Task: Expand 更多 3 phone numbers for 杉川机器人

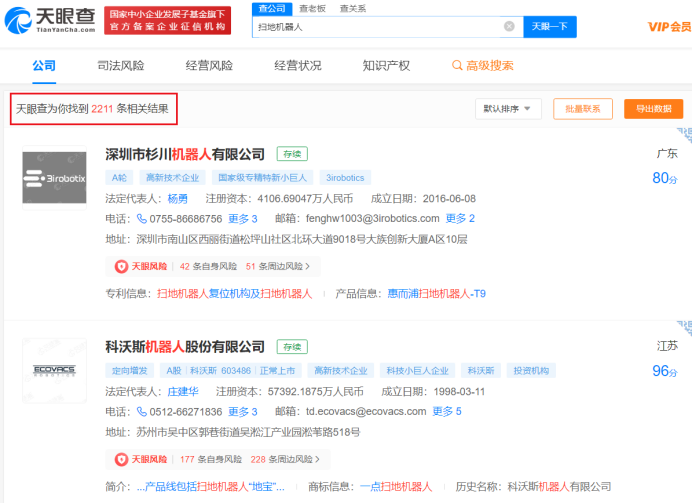Action: coord(243,219)
